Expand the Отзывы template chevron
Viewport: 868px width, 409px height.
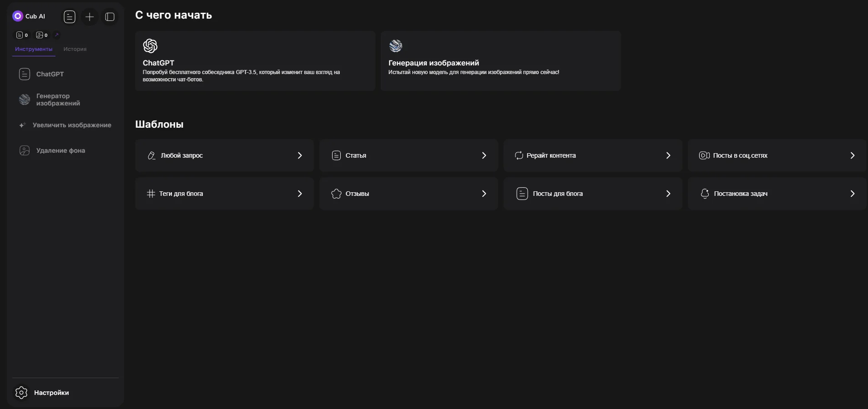tap(484, 194)
